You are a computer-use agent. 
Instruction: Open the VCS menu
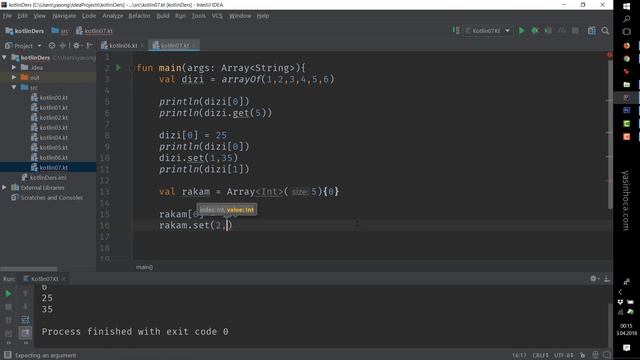(x=217, y=16)
